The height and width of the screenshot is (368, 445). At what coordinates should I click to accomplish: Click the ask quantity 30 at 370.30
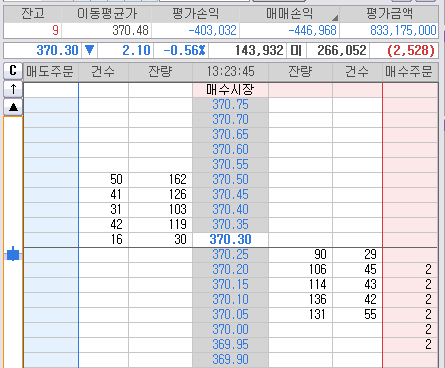tap(160, 240)
